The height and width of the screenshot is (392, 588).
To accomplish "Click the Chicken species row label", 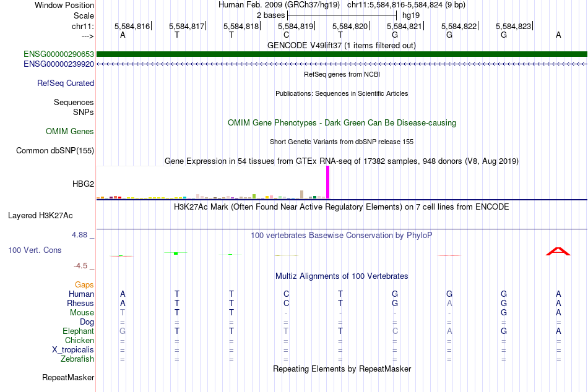I will click(x=79, y=340).
